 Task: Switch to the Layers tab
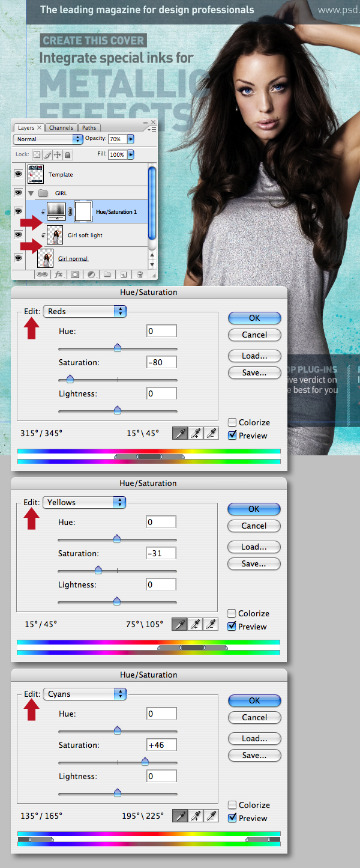29,127
